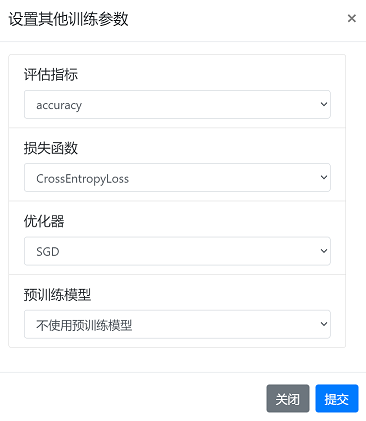Click the chevron arrow beside CrossEntropyLoss
The width and height of the screenshot is (366, 421).
click(x=324, y=177)
